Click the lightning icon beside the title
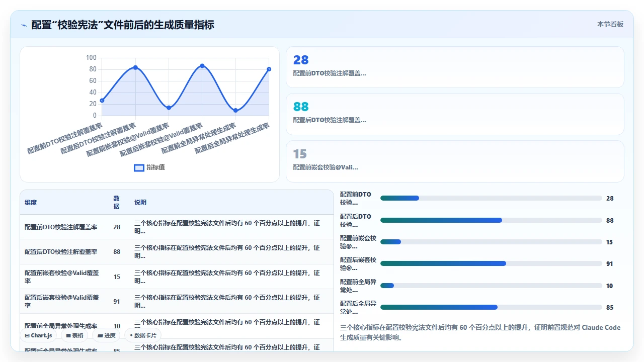The width and height of the screenshot is (644, 362). point(24,25)
